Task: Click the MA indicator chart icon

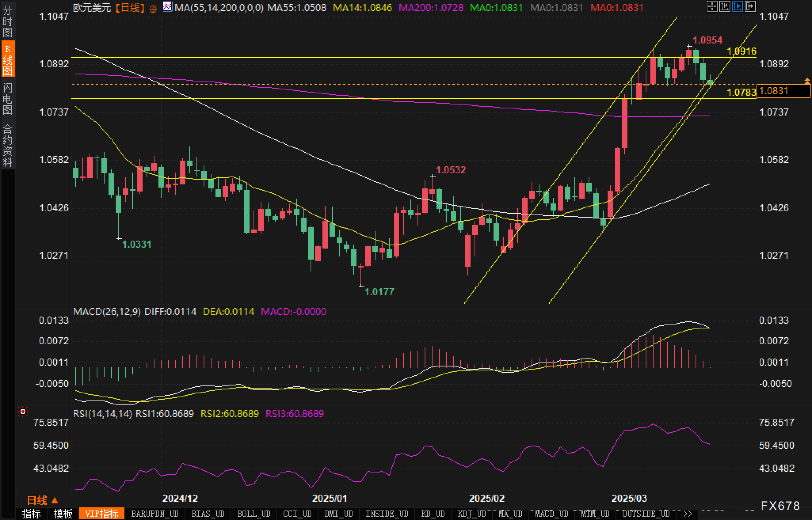Action: coord(168,7)
